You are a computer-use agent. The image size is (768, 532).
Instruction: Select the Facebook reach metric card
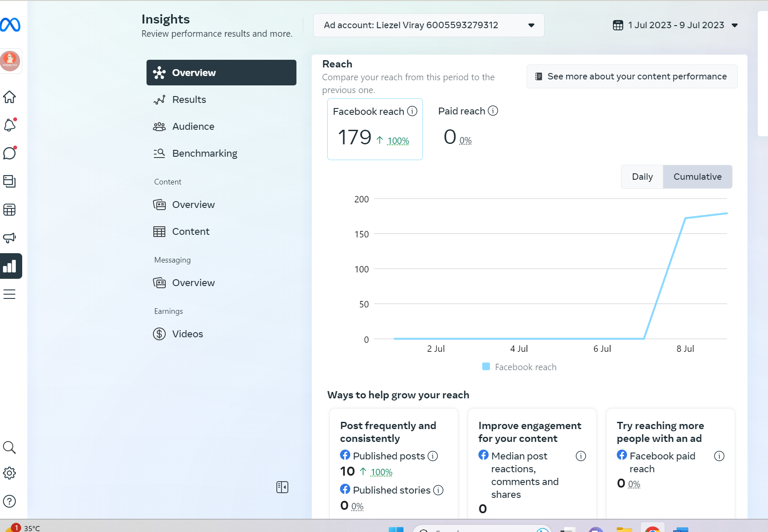point(375,129)
